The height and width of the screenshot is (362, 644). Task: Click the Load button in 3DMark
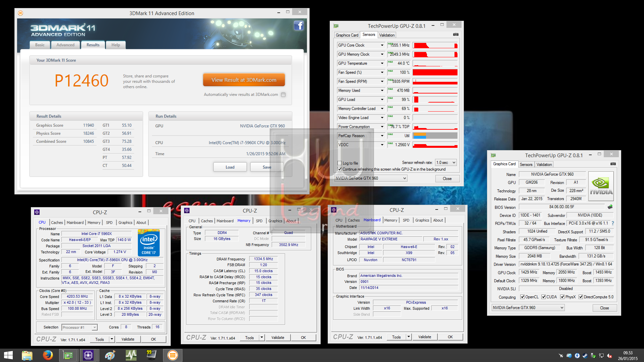[230, 167]
